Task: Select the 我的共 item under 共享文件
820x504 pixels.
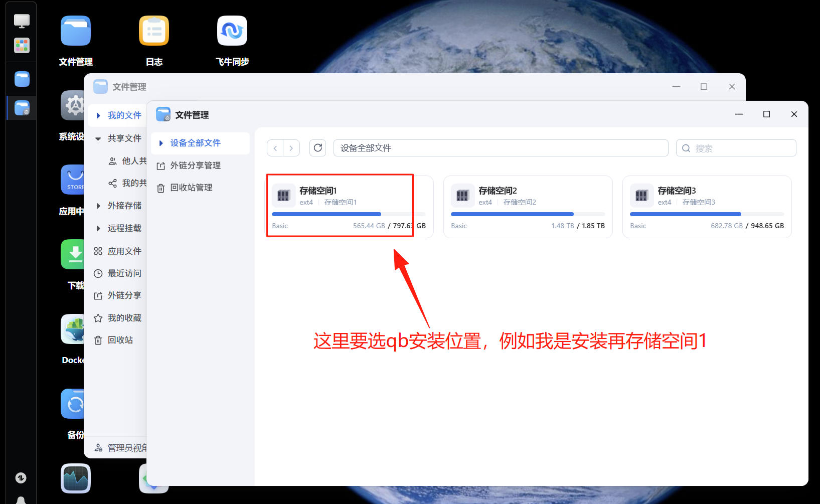Action: (127, 183)
